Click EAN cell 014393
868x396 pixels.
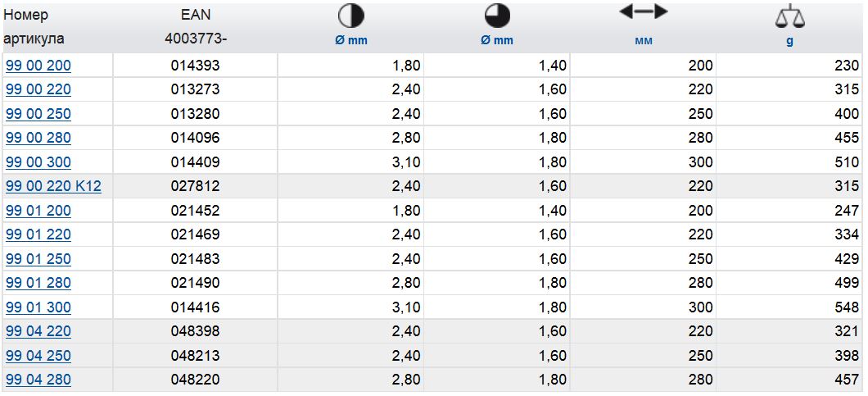(195, 66)
